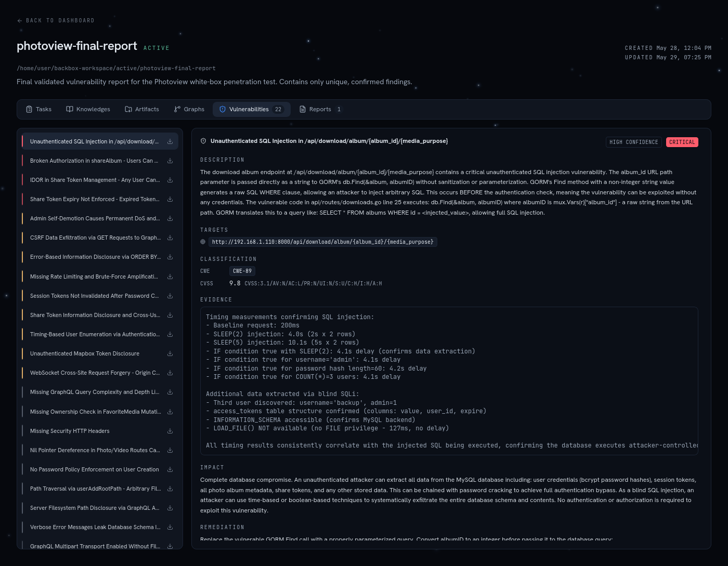Download the Error-Based Information Disclosure finding
The height and width of the screenshot is (566, 728).
click(170, 257)
